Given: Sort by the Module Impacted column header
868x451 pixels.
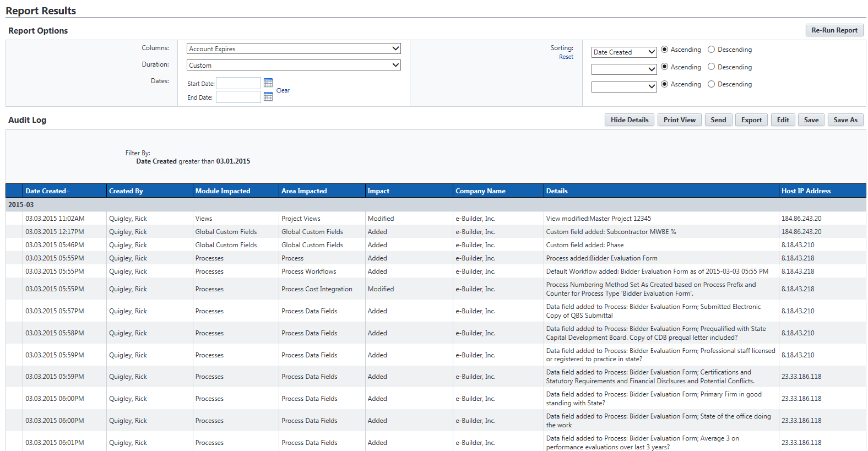Looking at the screenshot, I should point(223,191).
